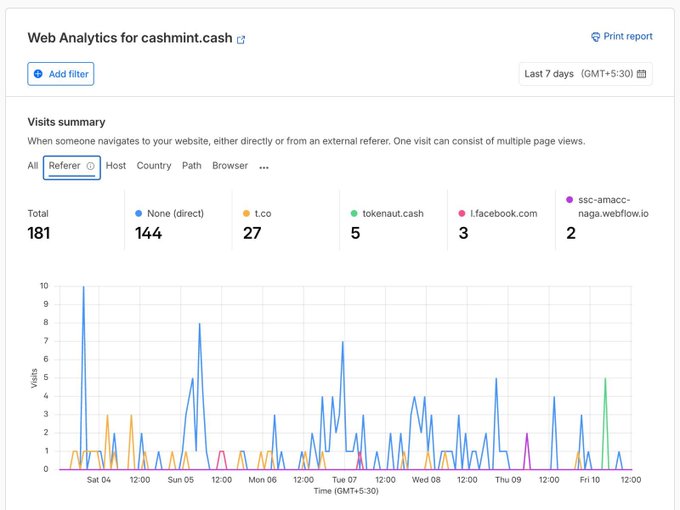Click the info icon on Referer tab
This screenshot has width=680, height=510.
click(x=90, y=166)
